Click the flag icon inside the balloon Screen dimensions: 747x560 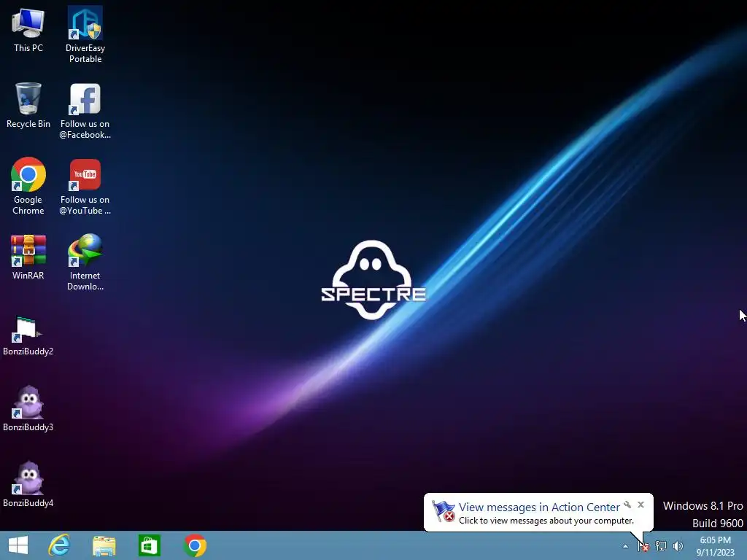coord(443,511)
